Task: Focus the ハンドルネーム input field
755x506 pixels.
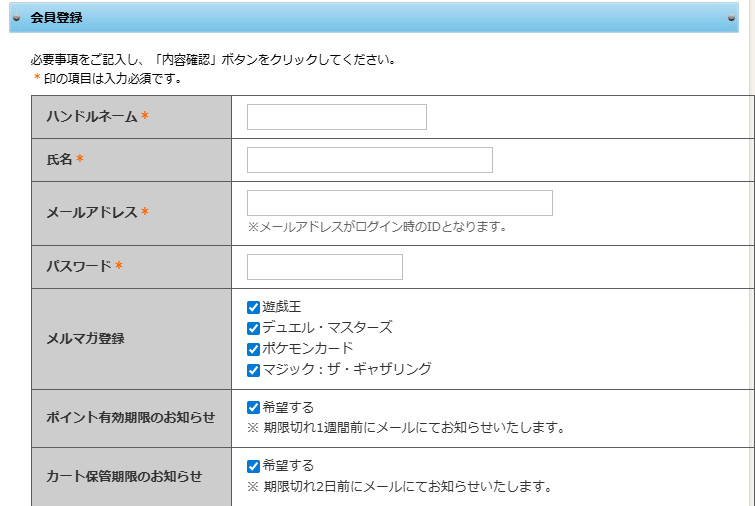Action: pyautogui.click(x=336, y=117)
